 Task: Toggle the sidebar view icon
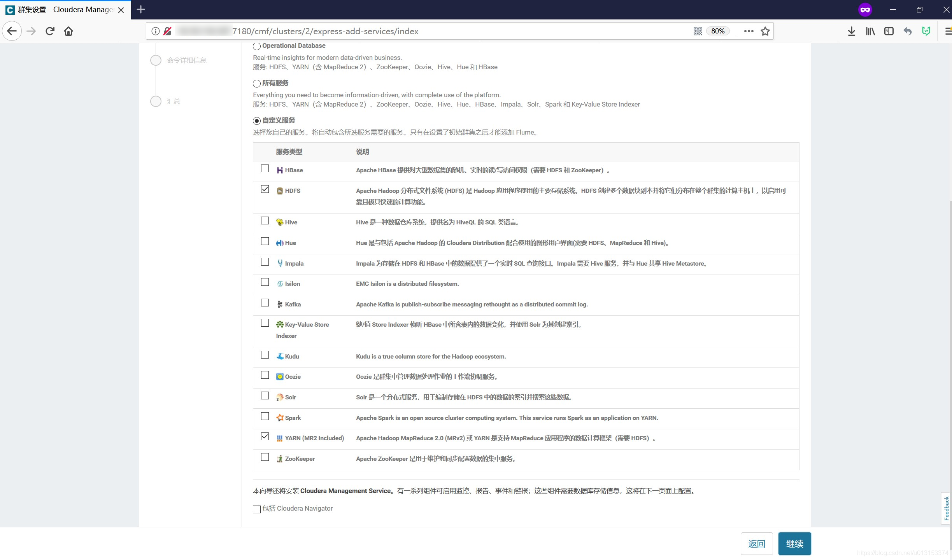pos(889,31)
